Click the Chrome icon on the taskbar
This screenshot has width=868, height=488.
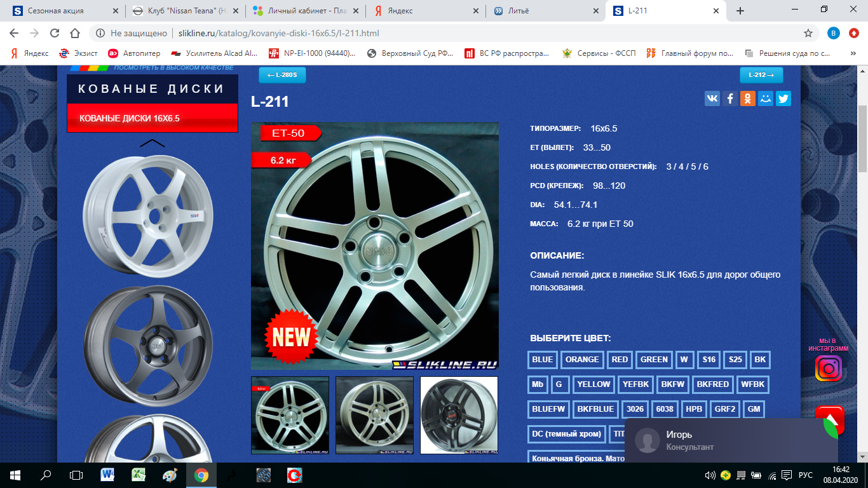coord(201,475)
